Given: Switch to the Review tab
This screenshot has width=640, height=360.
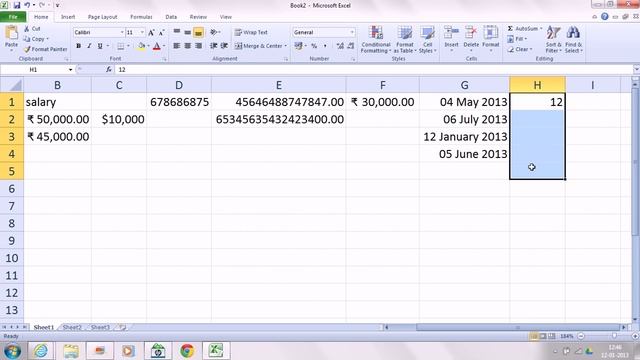Looking at the screenshot, I should tap(198, 17).
